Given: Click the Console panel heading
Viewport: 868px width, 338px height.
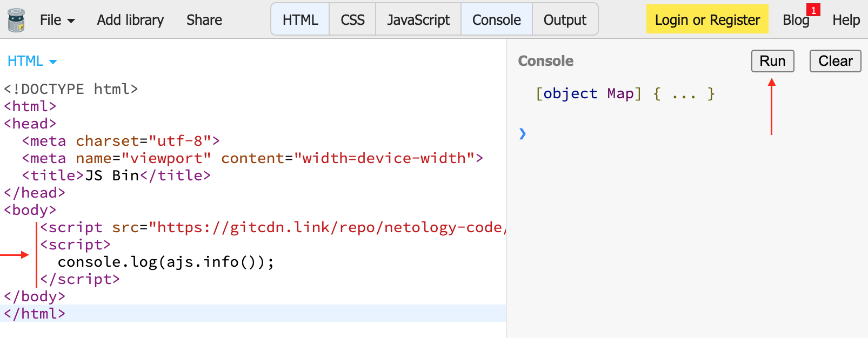Looking at the screenshot, I should [545, 61].
